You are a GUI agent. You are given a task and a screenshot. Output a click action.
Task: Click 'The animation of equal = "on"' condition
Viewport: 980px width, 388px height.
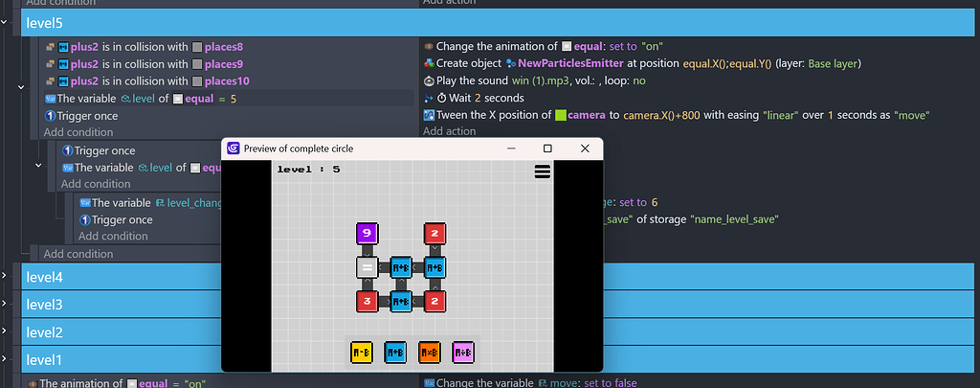(x=117, y=383)
